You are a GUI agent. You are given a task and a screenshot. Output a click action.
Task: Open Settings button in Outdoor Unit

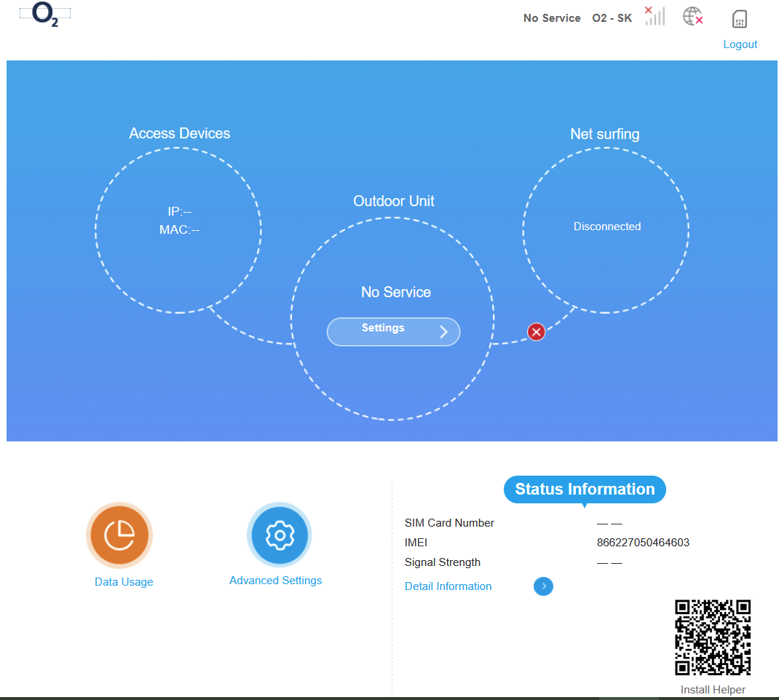(393, 331)
